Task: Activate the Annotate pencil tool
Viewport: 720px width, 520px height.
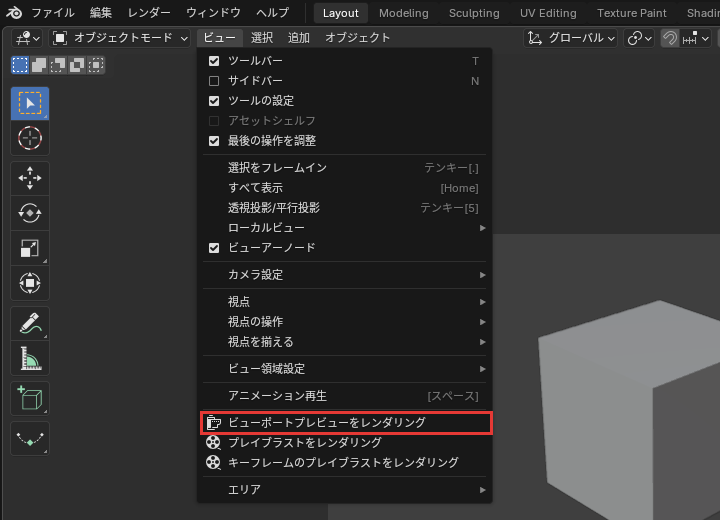Action: coord(30,323)
